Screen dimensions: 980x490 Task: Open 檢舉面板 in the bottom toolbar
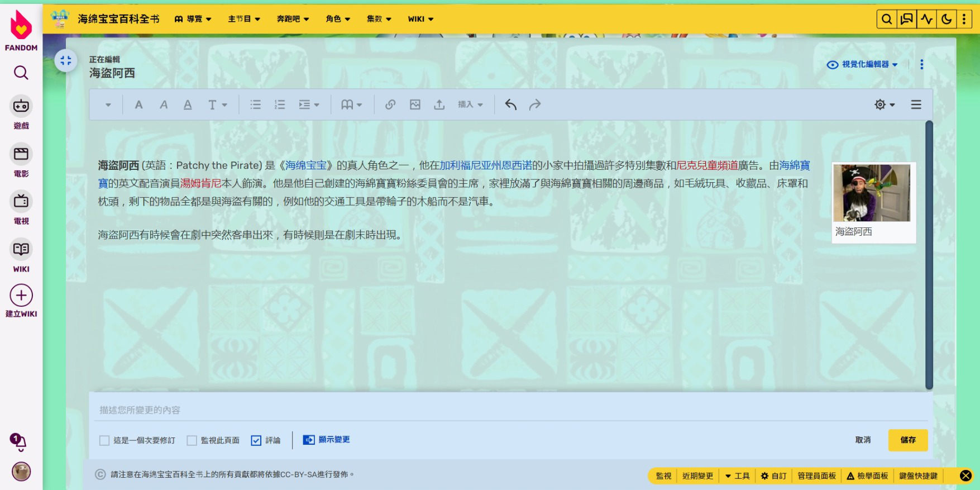pyautogui.click(x=867, y=476)
